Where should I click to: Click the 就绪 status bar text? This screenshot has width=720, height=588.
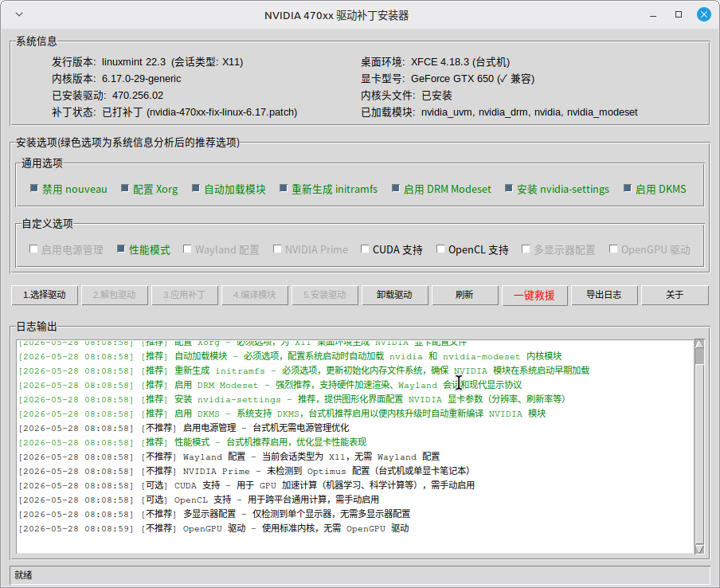click(x=23, y=575)
